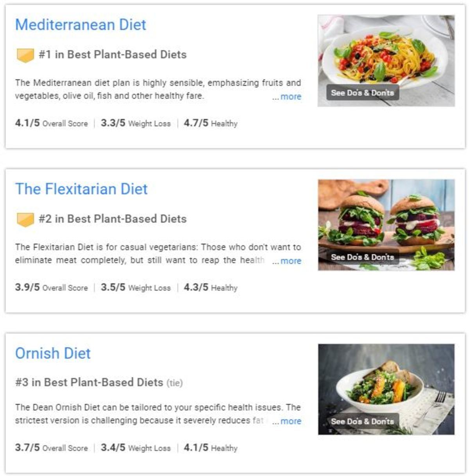The width and height of the screenshot is (469, 476).
Task: Click the #3 in Best Plant-Based Diets ranking
Action: tap(89, 382)
